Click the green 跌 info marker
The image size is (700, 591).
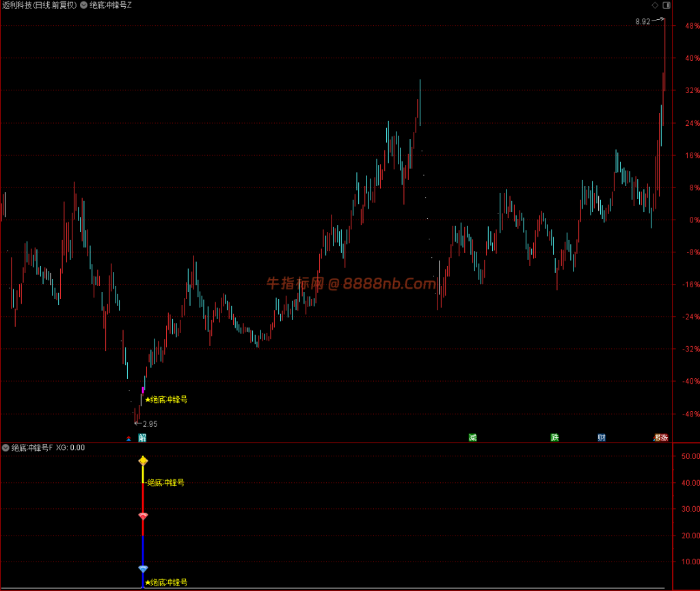tap(554, 437)
